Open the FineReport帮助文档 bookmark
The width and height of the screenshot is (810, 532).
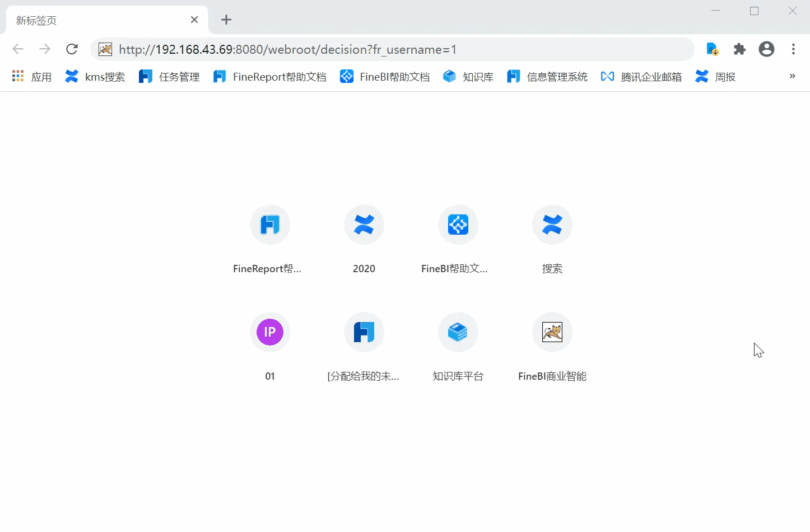coord(269,77)
